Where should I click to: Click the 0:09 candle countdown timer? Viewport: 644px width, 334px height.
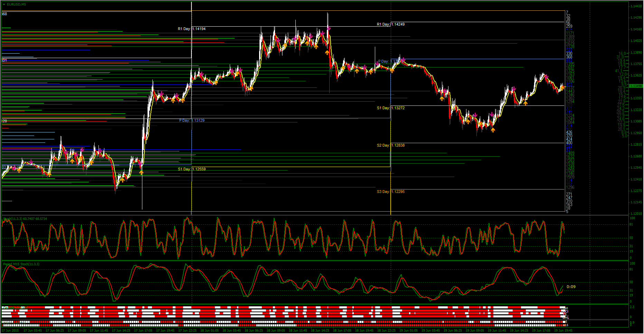571,287
